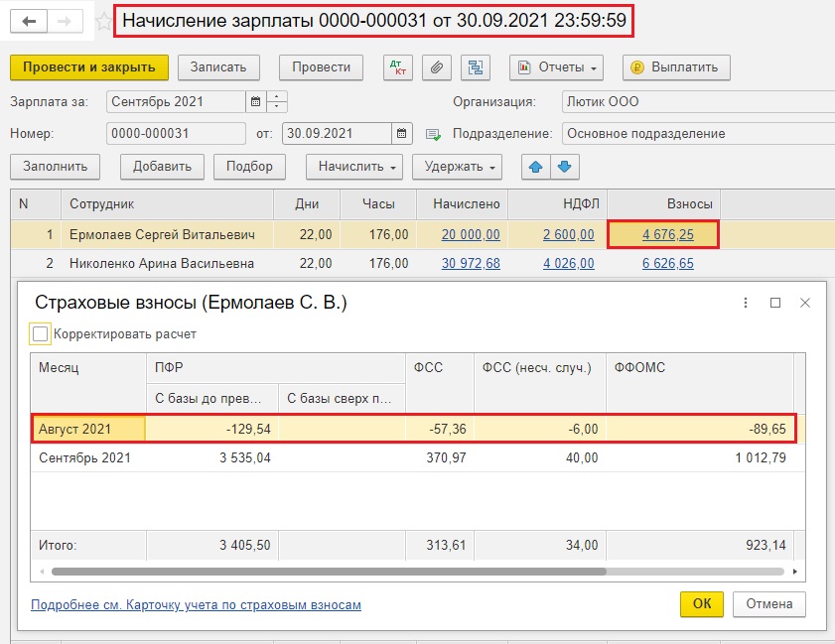Click the Организация field Лютик ООО
Image resolution: width=835 pixels, height=644 pixels.
(698, 101)
